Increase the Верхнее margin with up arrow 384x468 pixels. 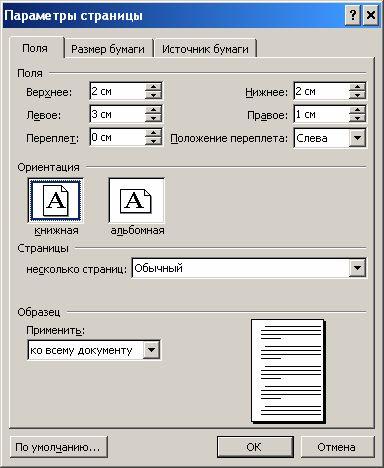pyautogui.click(x=153, y=87)
